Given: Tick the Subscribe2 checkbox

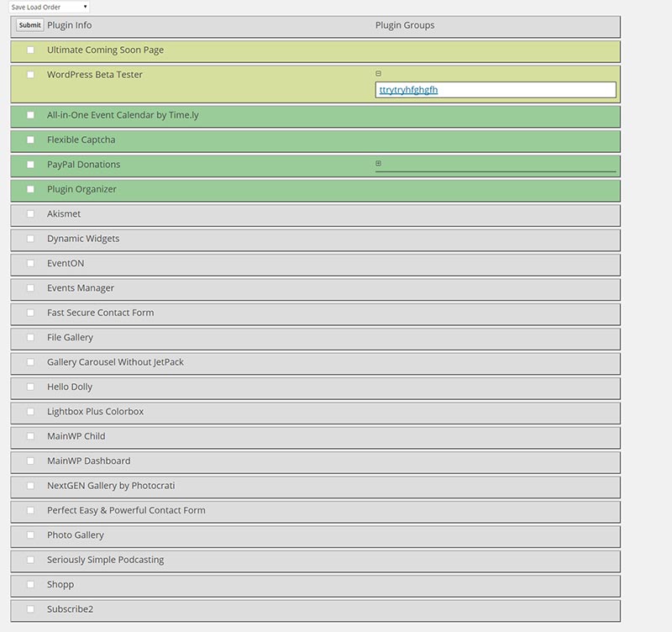Looking at the screenshot, I should (x=31, y=609).
